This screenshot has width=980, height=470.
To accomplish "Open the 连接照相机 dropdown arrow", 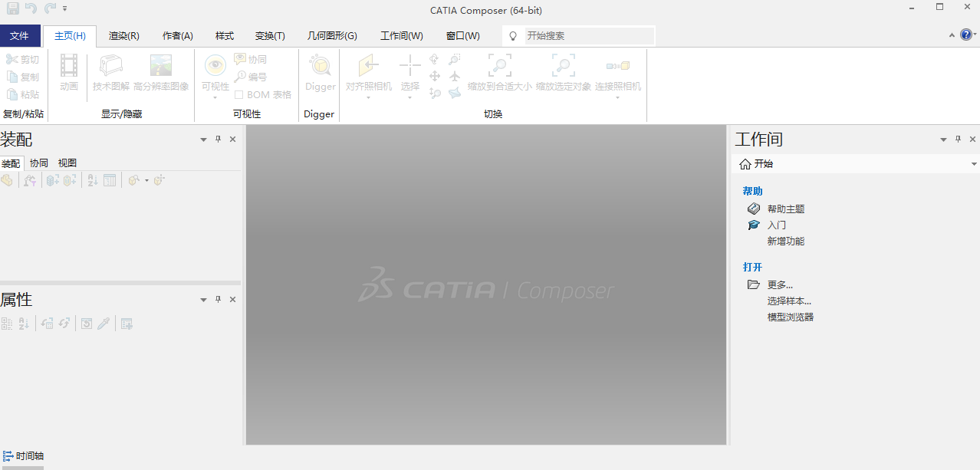I will pos(618,97).
